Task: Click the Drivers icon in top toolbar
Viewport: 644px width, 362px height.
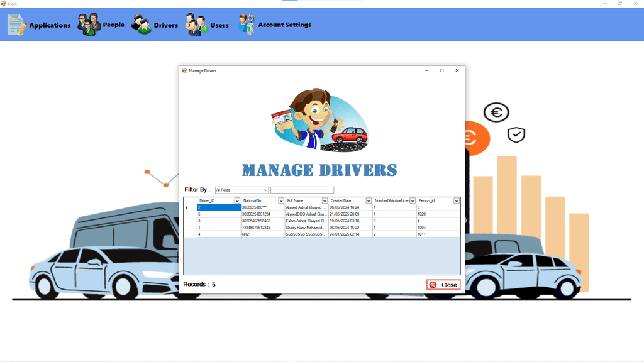Action: point(141,25)
